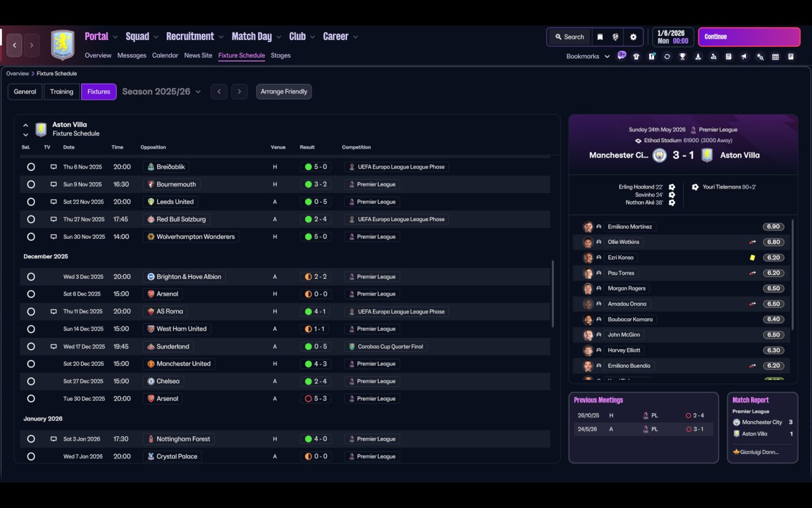
Task: Open the Season 2025/26 dropdown
Action: pyautogui.click(x=162, y=91)
